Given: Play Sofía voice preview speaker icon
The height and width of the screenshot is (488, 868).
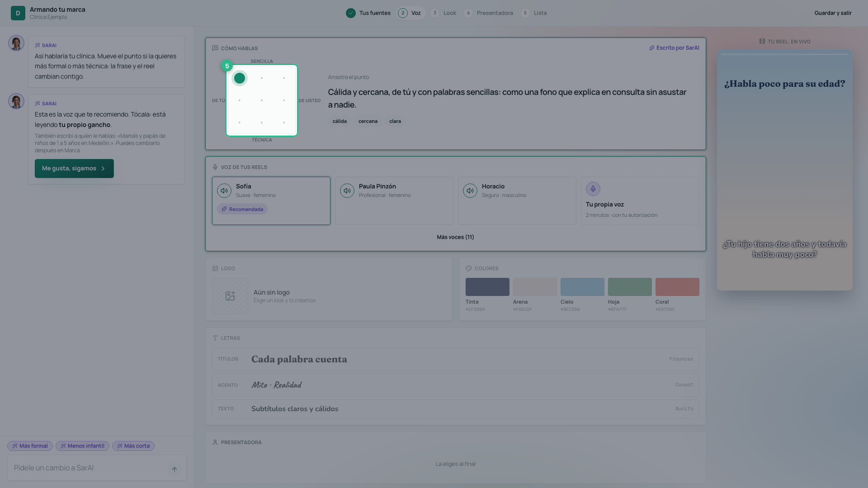Looking at the screenshot, I should point(224,191).
